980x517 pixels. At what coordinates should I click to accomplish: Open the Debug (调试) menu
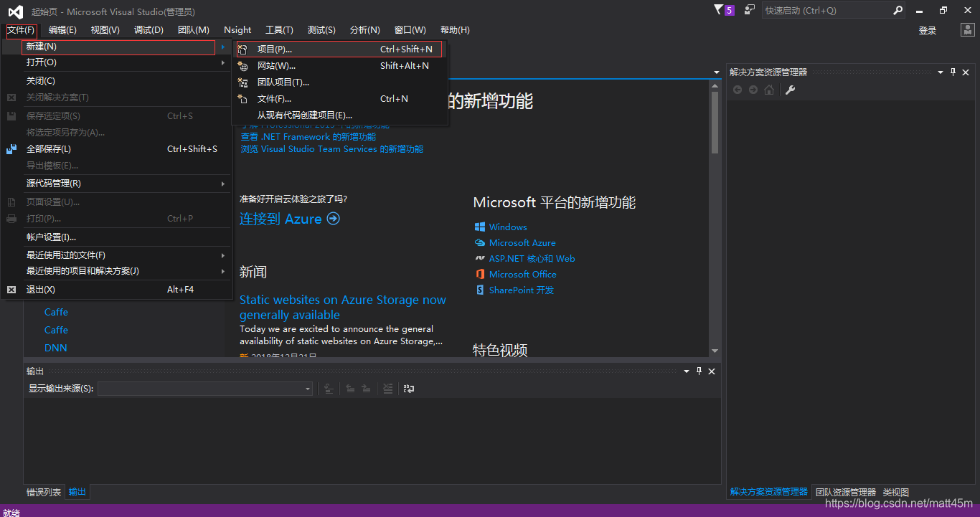(149, 30)
